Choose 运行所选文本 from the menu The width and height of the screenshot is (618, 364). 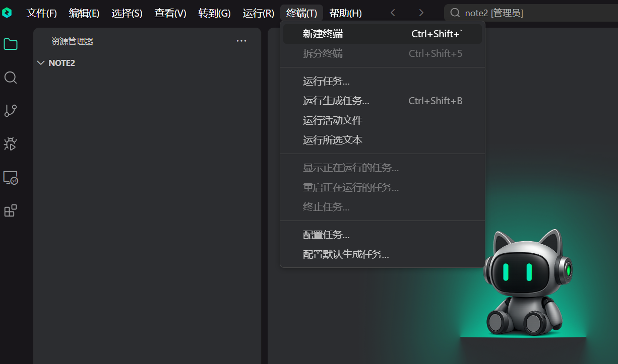point(383,140)
